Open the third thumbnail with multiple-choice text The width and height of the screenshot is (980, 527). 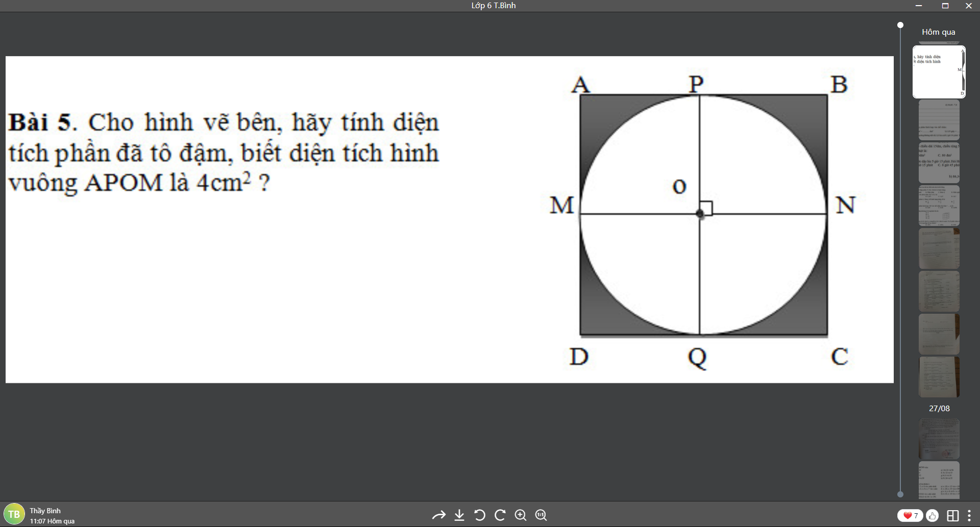[939, 163]
